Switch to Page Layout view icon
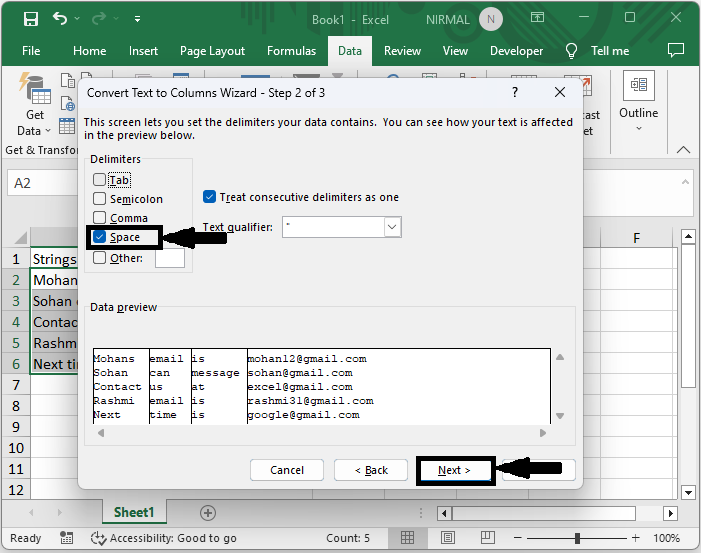This screenshot has height=553, width=701. coord(448,538)
